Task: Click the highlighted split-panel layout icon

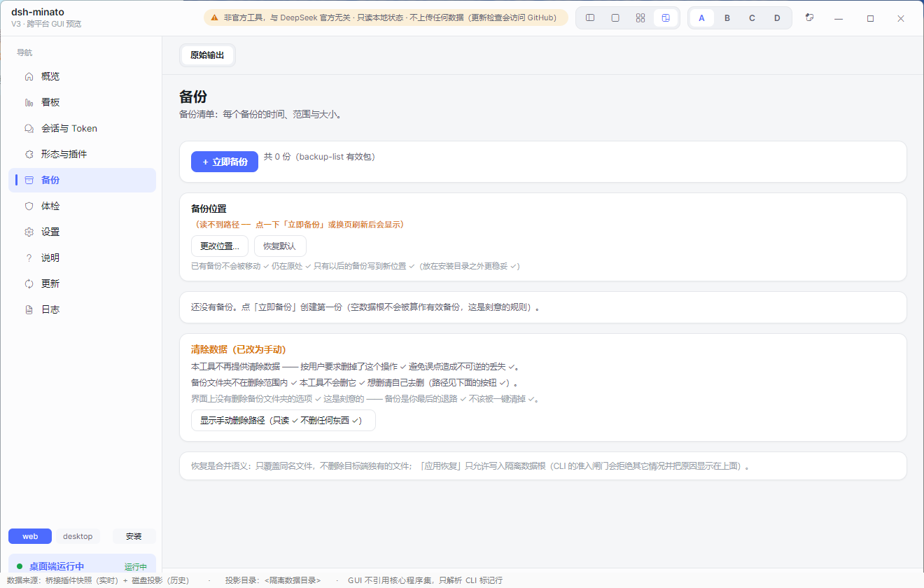Action: (666, 18)
